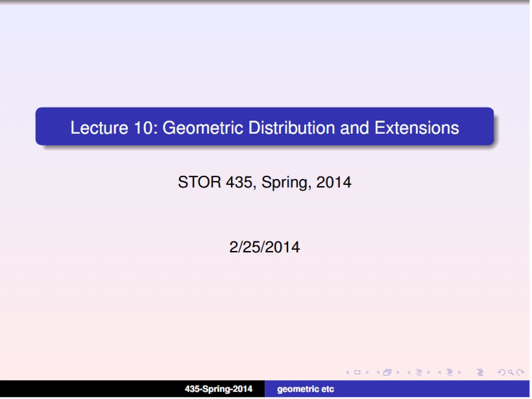Image resolution: width=532 pixels, height=399 pixels.
Task: Go to next frame arrow
Action: coord(398,372)
